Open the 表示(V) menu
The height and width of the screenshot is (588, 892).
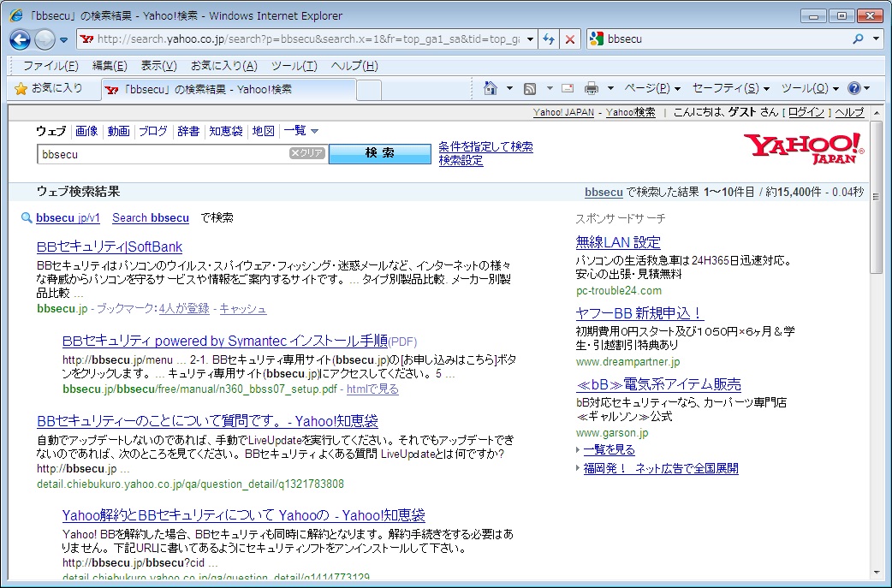click(158, 66)
